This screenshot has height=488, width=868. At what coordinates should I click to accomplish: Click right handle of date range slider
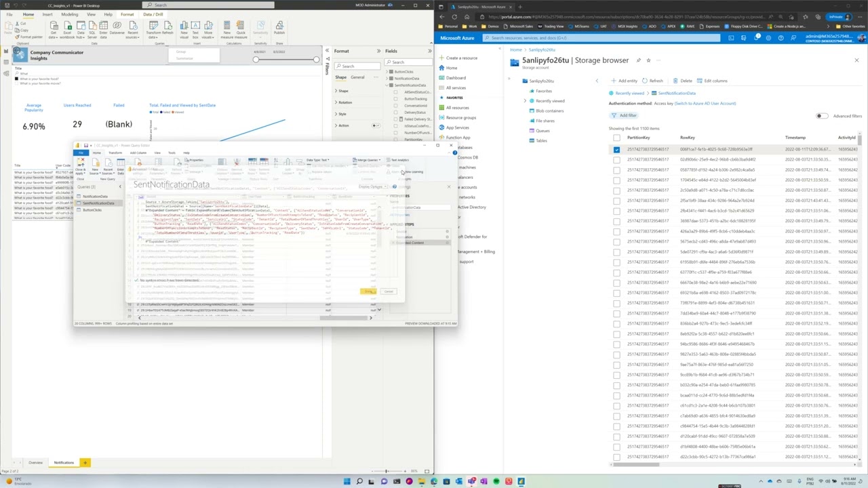pyautogui.click(x=316, y=60)
